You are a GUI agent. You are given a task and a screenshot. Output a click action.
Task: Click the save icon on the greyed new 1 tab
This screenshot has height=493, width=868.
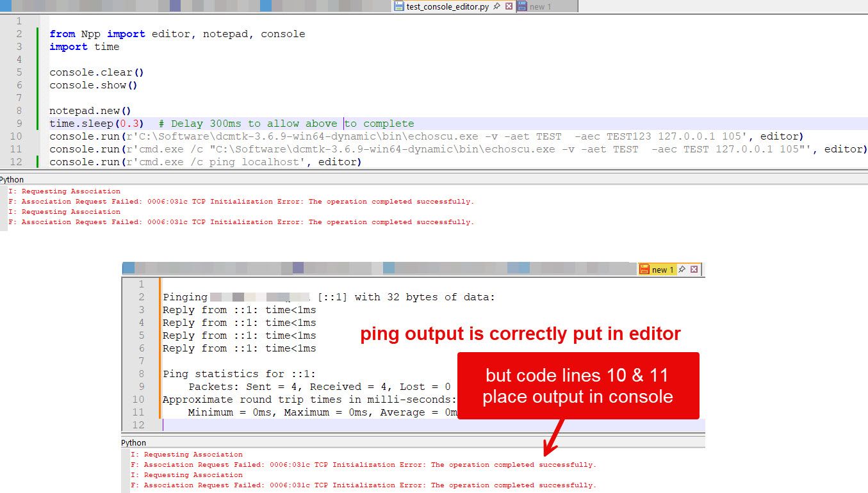[522, 6]
